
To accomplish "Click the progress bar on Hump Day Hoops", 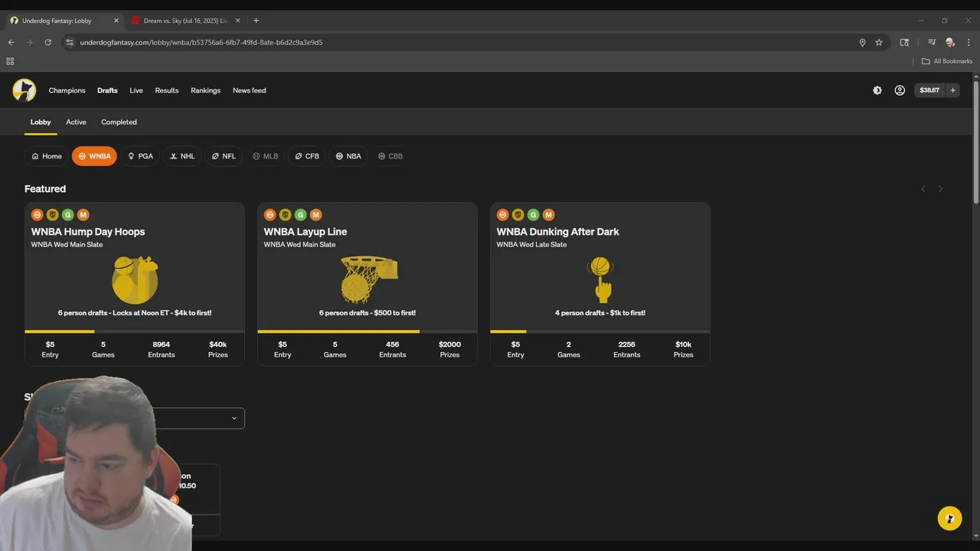I will pos(135,331).
